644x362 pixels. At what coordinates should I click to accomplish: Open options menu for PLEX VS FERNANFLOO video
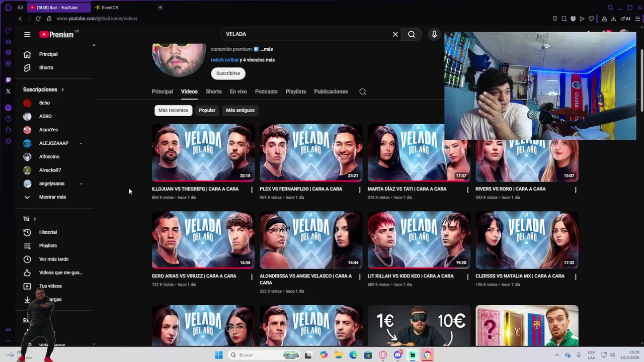pyautogui.click(x=359, y=190)
